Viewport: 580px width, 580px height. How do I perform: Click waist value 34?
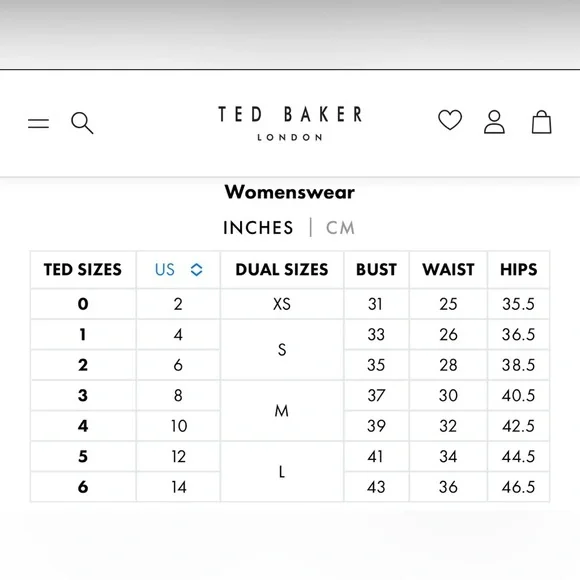(x=448, y=456)
